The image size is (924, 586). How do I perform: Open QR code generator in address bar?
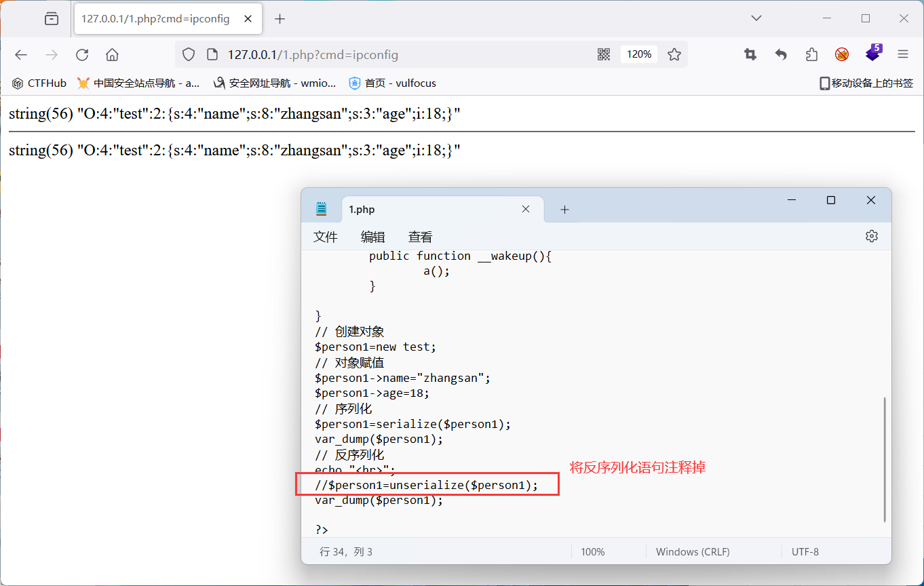pos(604,54)
